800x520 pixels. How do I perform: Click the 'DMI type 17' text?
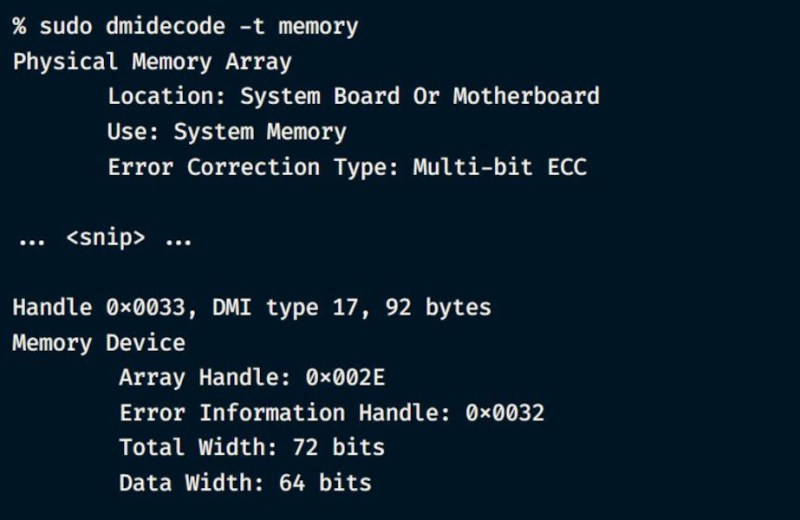point(286,308)
